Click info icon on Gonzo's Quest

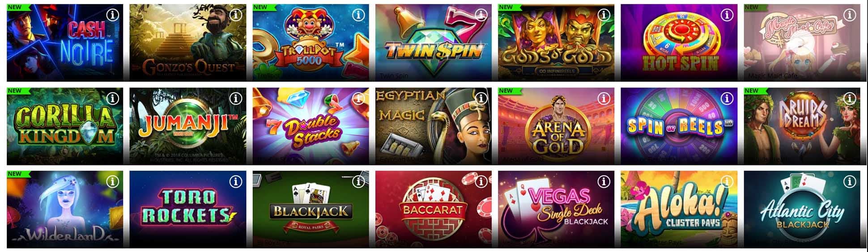point(235,15)
